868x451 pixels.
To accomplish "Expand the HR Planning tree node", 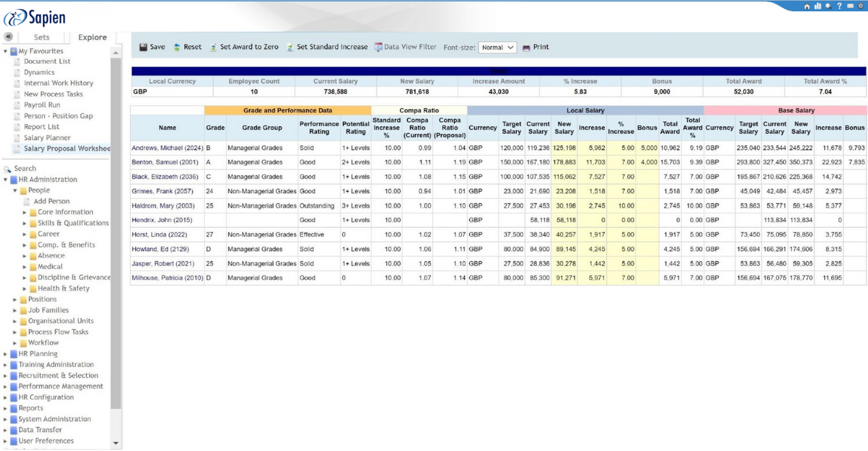I will (6, 354).
